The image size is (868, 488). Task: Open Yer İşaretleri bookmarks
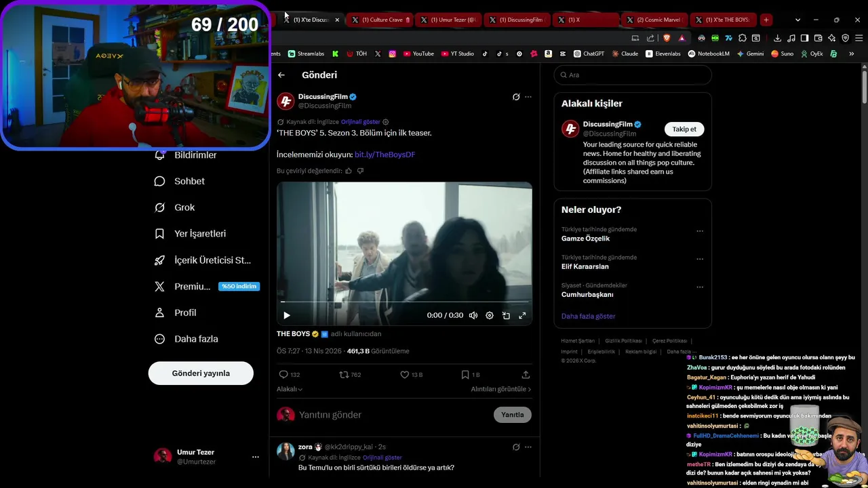[x=190, y=234]
